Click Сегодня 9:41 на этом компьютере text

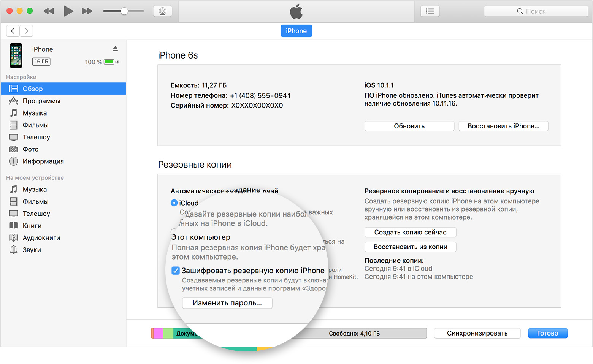pyautogui.click(x=419, y=277)
